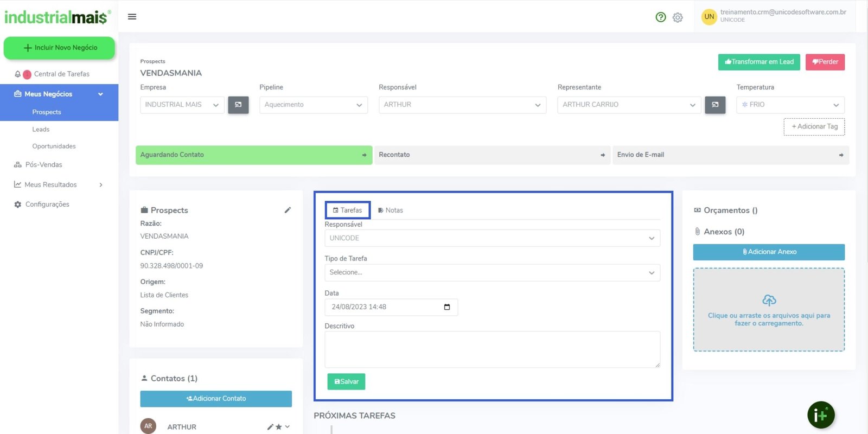Expand Meus Resultados sidebar menu

pos(59,184)
